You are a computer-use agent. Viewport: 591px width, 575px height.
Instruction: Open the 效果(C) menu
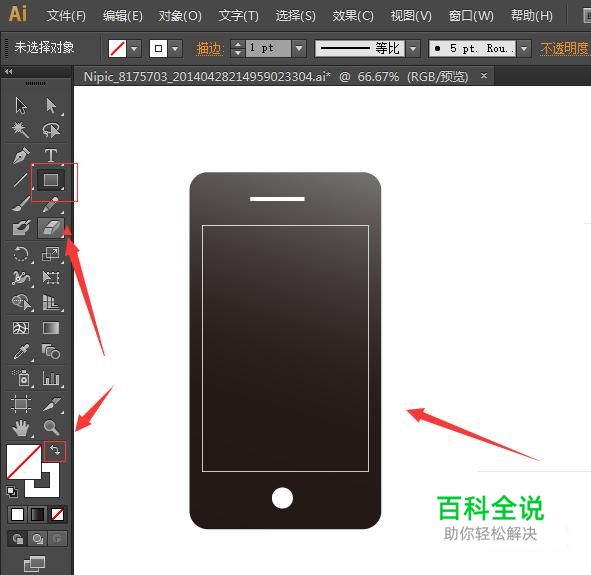[353, 16]
